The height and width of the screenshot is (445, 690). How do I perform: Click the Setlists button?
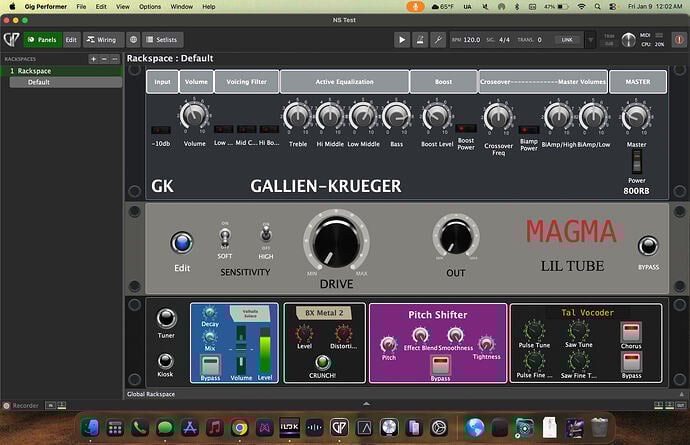(161, 40)
